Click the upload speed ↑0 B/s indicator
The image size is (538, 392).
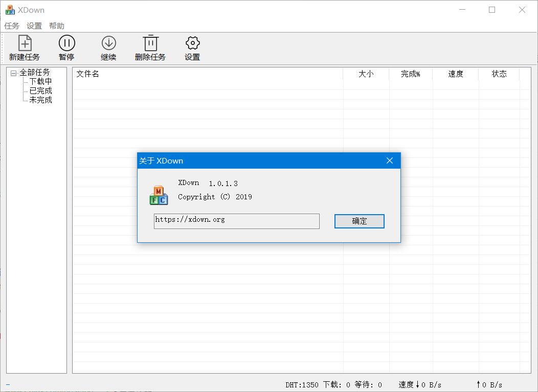click(489, 385)
